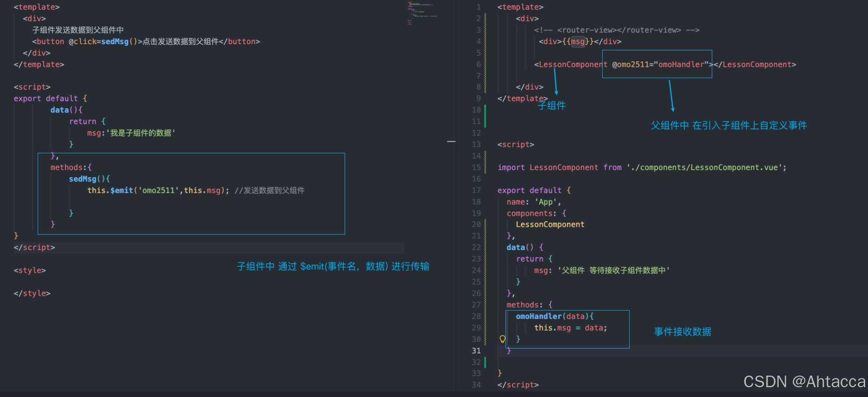Click line number 1 in the gutter
Image resolution: width=868 pixels, height=397 pixels.
[479, 7]
